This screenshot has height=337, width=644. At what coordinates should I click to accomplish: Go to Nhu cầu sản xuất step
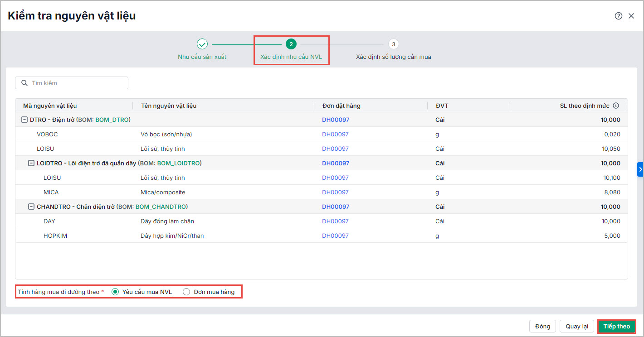pos(202,57)
